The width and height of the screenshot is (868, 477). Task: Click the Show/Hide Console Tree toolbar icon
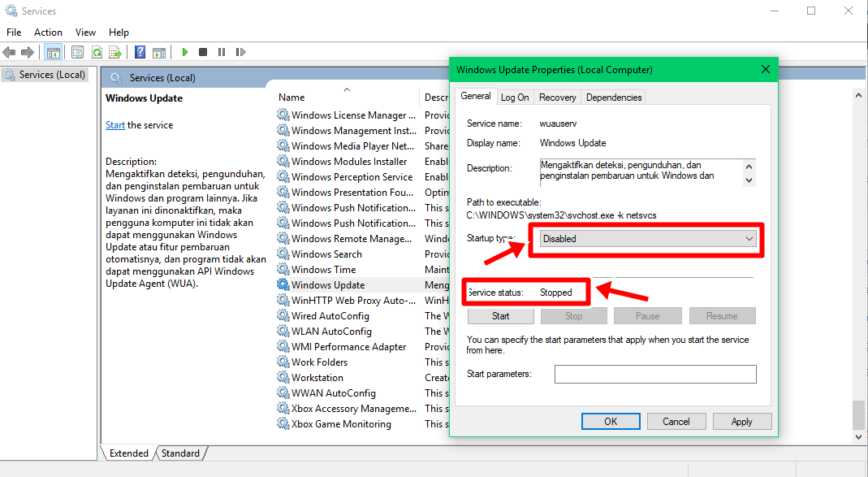(x=53, y=52)
